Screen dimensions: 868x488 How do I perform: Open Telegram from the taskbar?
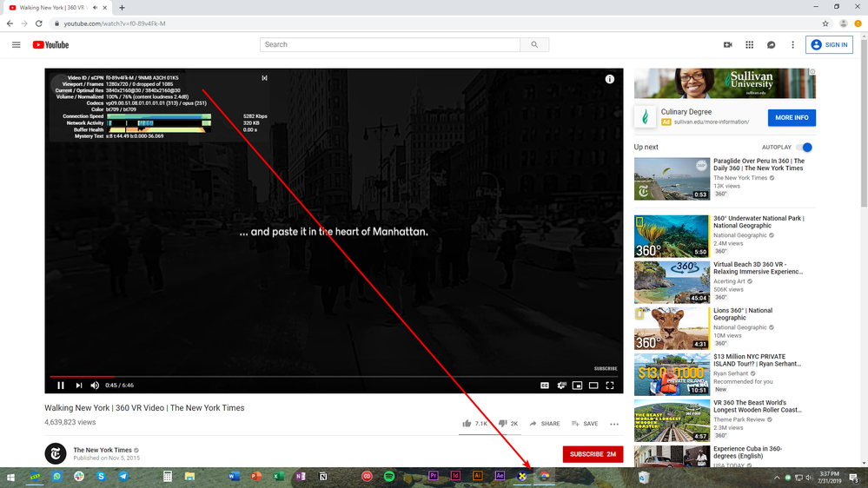pyautogui.click(x=123, y=477)
